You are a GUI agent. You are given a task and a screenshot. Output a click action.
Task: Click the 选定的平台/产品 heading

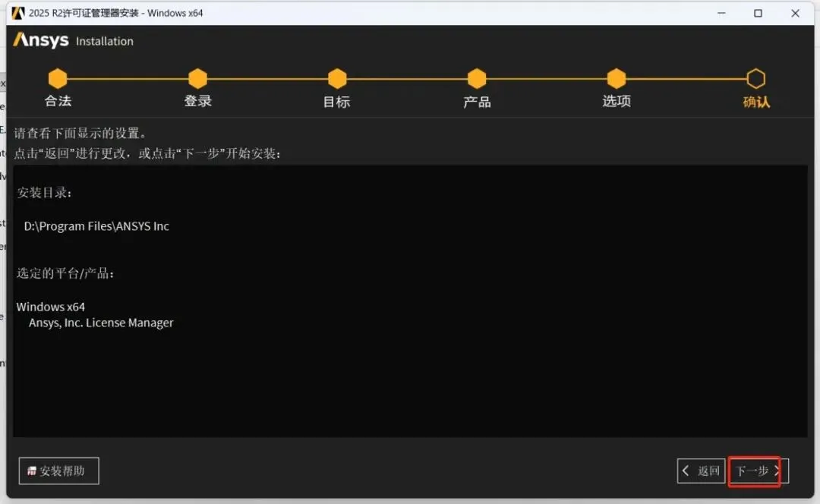(65, 273)
